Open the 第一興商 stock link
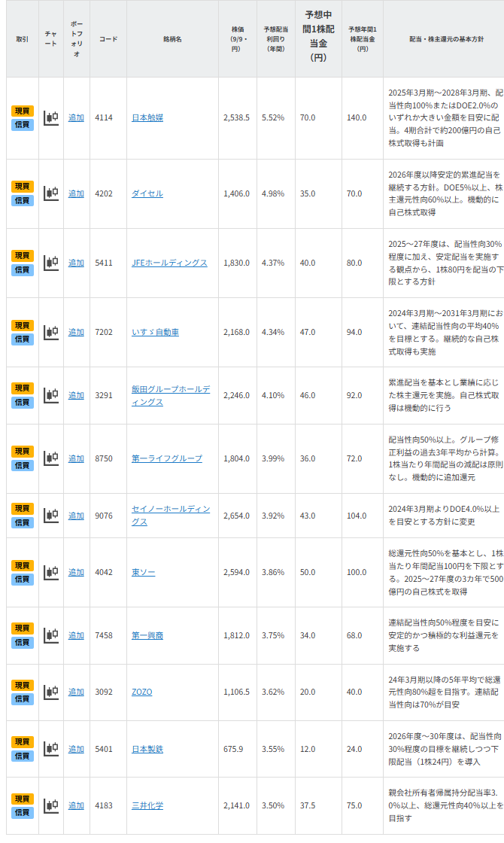504x843 pixels. pyautogui.click(x=147, y=635)
